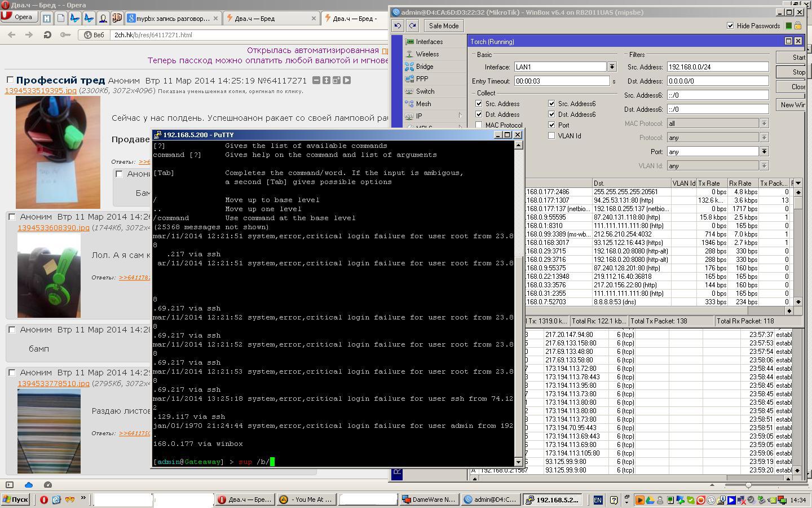Toggle Port collect checkbox
Image resolution: width=812 pixels, height=508 pixels.
coord(551,125)
